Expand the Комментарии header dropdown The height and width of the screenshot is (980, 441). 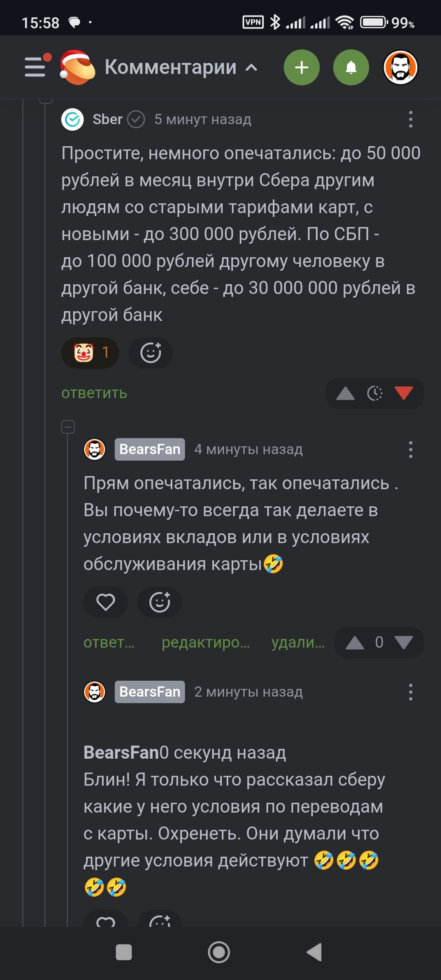point(252,67)
